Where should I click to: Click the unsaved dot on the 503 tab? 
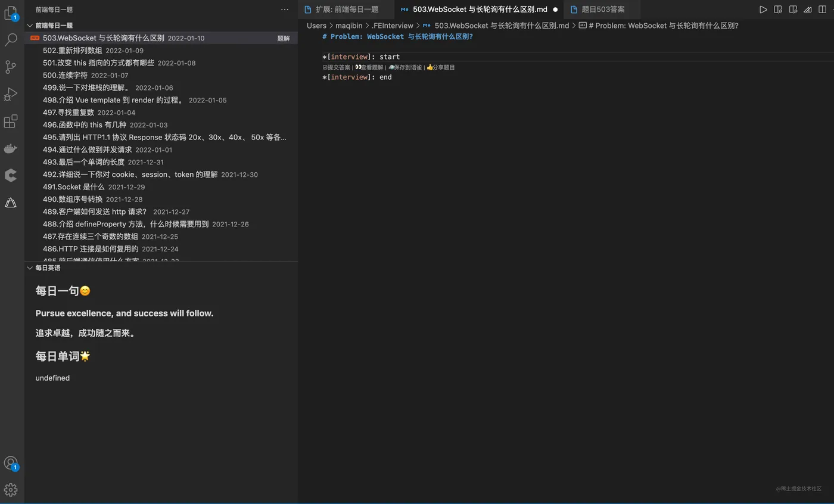point(555,10)
